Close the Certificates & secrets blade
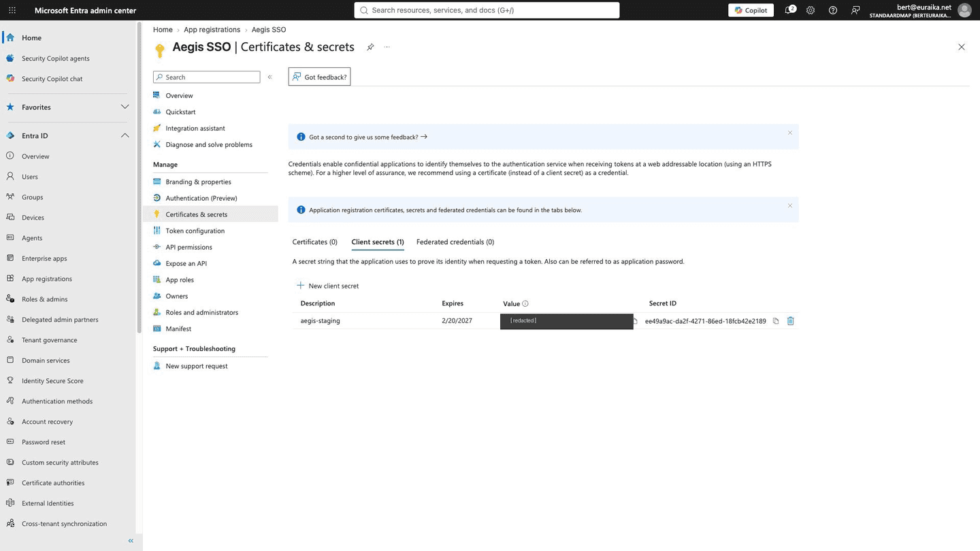Image resolution: width=980 pixels, height=551 pixels. point(962,47)
